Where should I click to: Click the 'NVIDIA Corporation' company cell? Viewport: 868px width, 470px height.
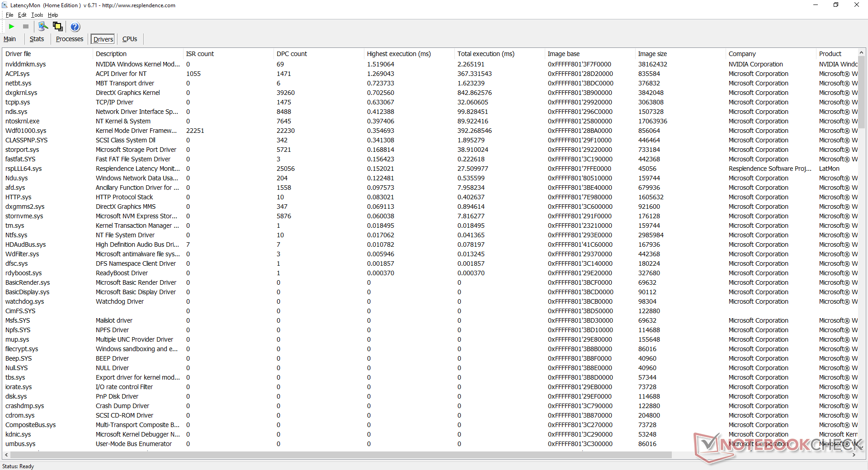756,64
